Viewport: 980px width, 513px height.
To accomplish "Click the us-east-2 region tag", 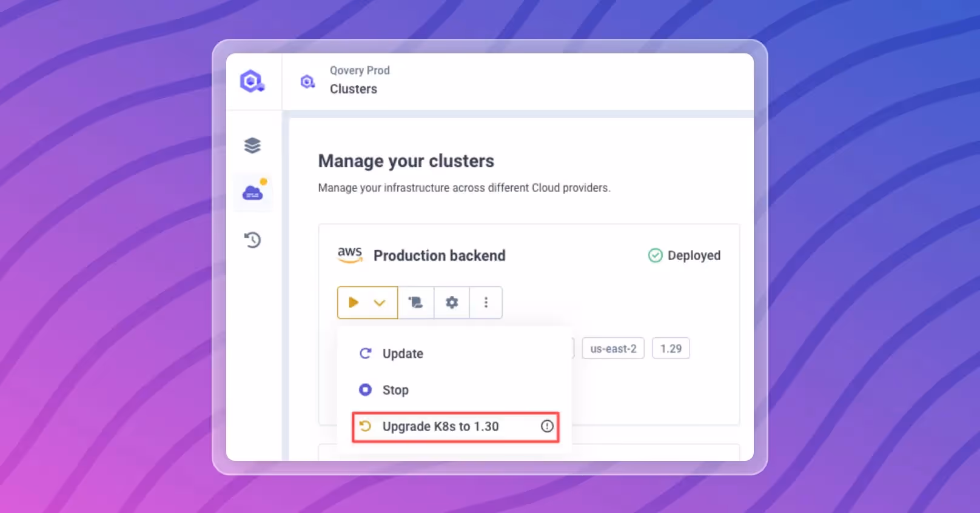I will 613,349.
